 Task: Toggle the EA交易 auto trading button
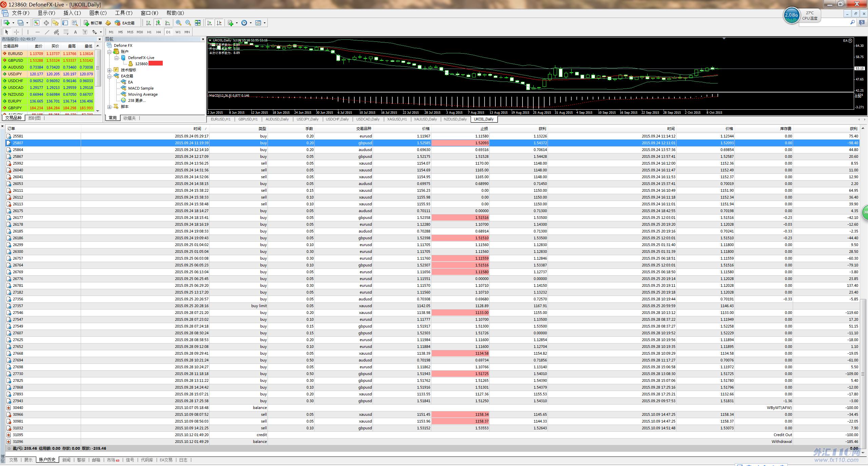125,23
